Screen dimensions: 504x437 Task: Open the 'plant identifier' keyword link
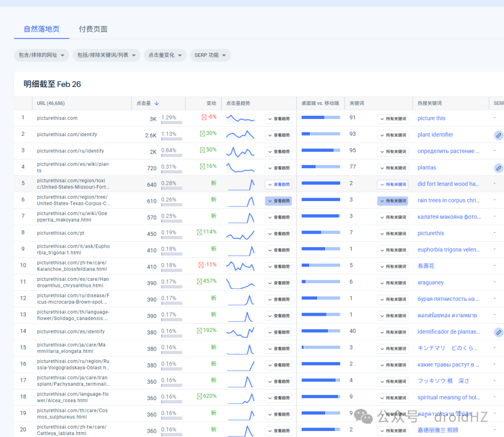click(435, 135)
